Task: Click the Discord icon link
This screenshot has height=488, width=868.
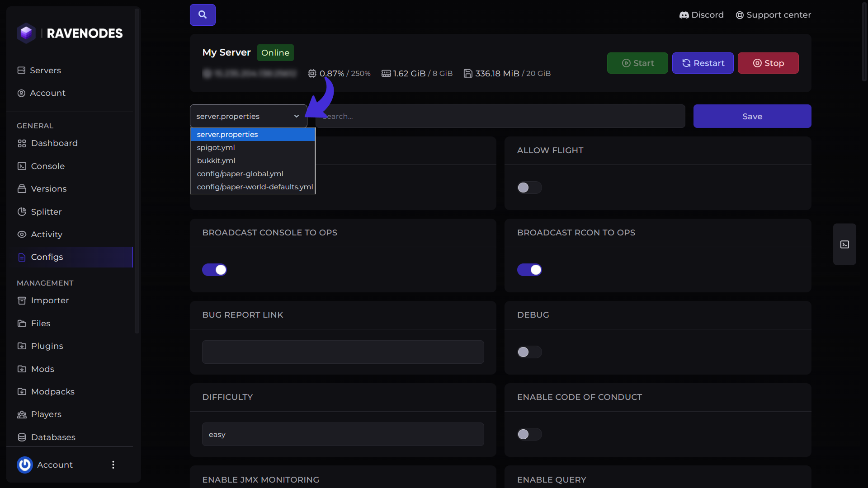Action: 684,15
